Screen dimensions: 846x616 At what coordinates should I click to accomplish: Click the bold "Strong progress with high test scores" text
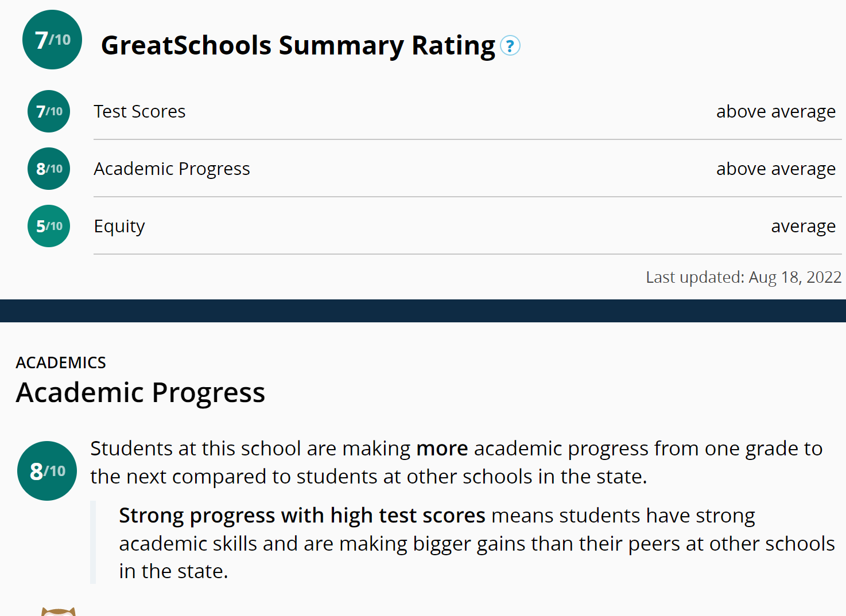pos(302,516)
